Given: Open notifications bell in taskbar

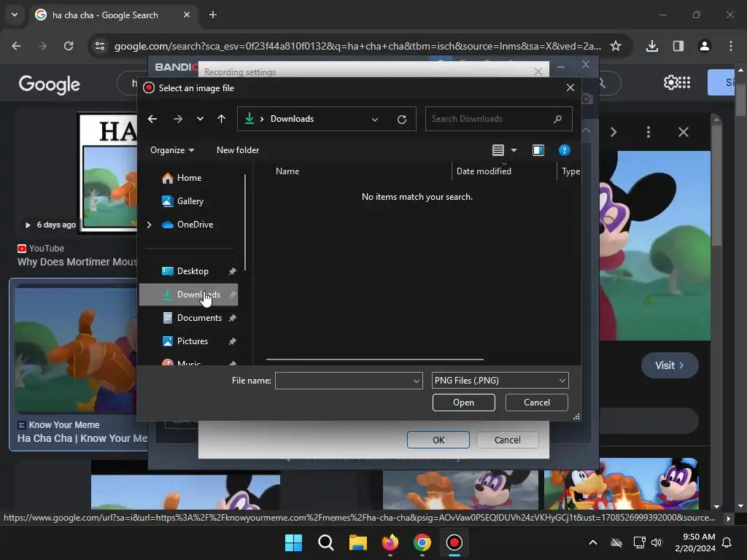Looking at the screenshot, I should point(727,542).
